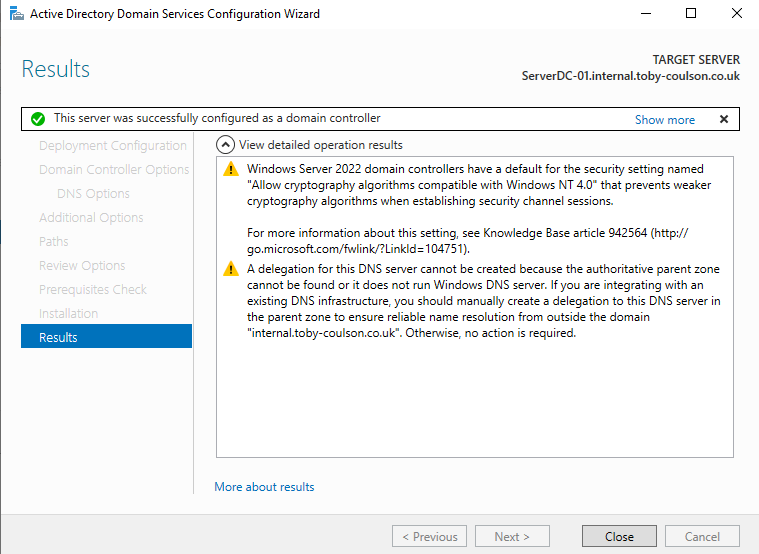Select Deployment Configuration in the sidebar
Image resolution: width=759 pixels, height=554 pixels.
click(x=112, y=145)
